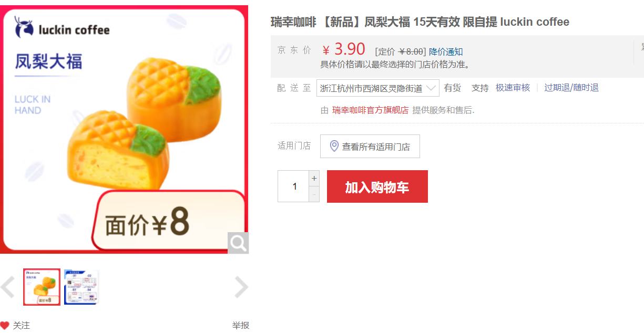Select the second blue instructions thumbnail
This screenshot has height=333, width=644.
point(81,287)
